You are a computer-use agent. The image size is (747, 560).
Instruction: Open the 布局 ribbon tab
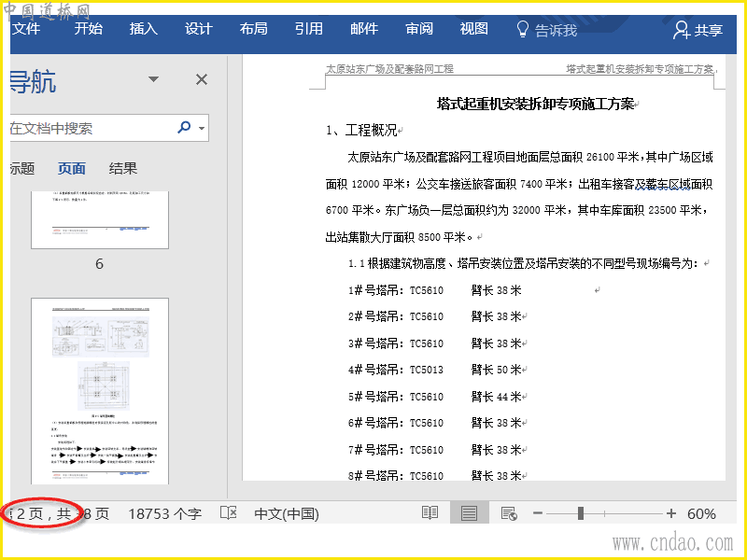point(253,29)
